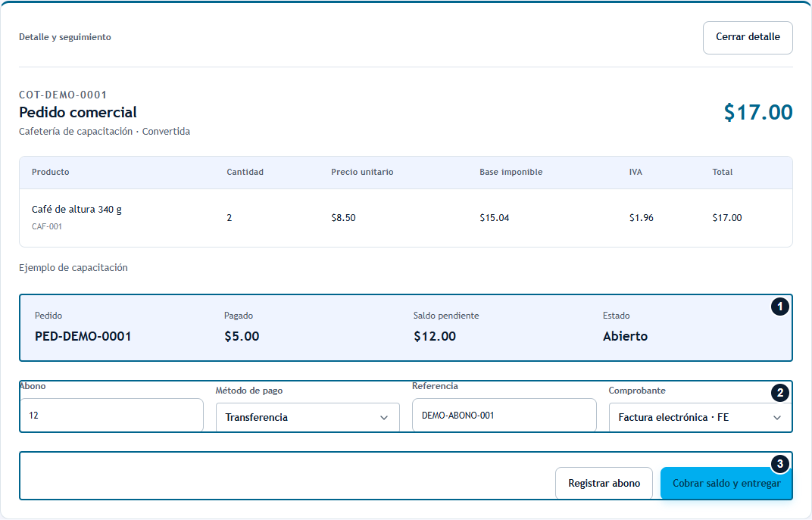
Task: Click the Ejemplo de capacitación note
Action: tap(73, 267)
